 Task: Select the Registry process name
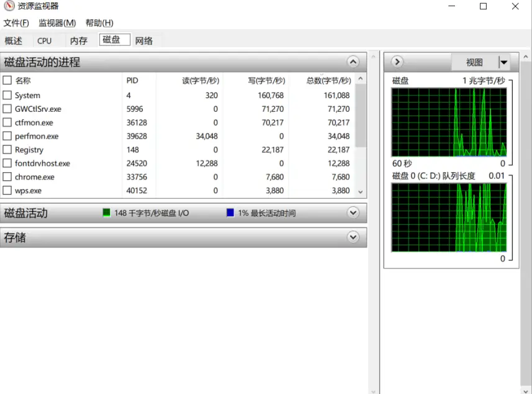click(x=29, y=150)
